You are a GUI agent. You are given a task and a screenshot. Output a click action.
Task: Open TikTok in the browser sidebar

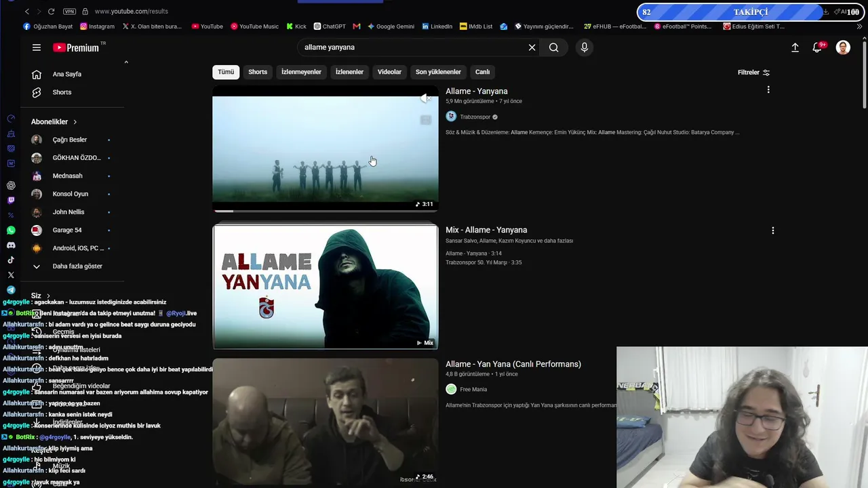pyautogui.click(x=11, y=260)
